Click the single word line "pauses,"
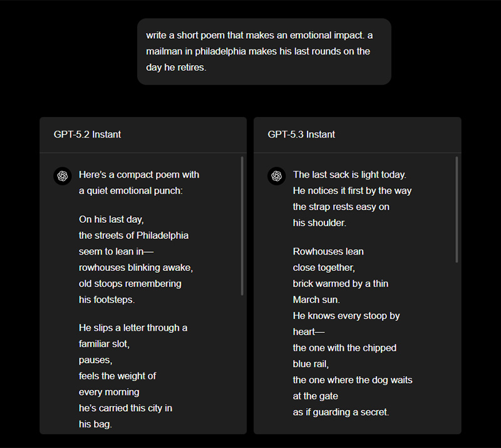The width and height of the screenshot is (501, 448). [94, 360]
